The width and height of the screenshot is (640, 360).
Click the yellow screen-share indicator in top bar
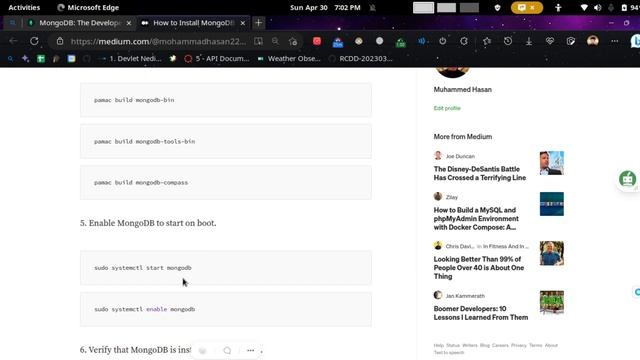click(x=527, y=7)
